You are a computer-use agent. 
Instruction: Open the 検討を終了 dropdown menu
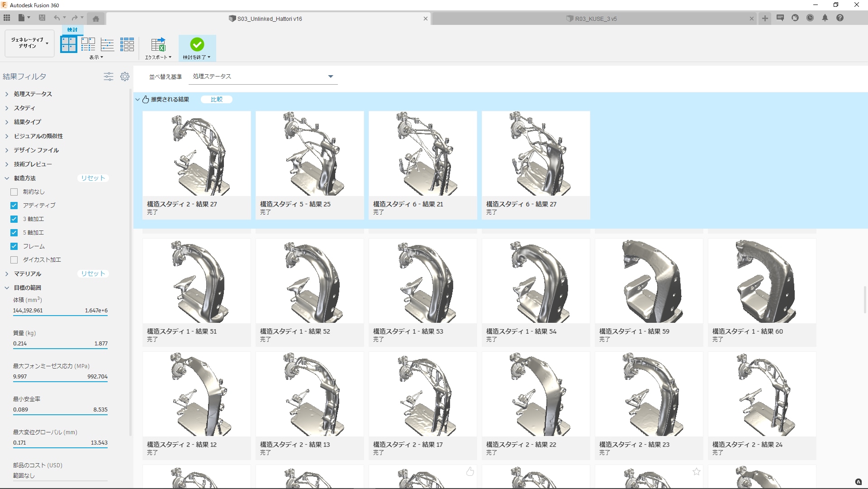197,58
